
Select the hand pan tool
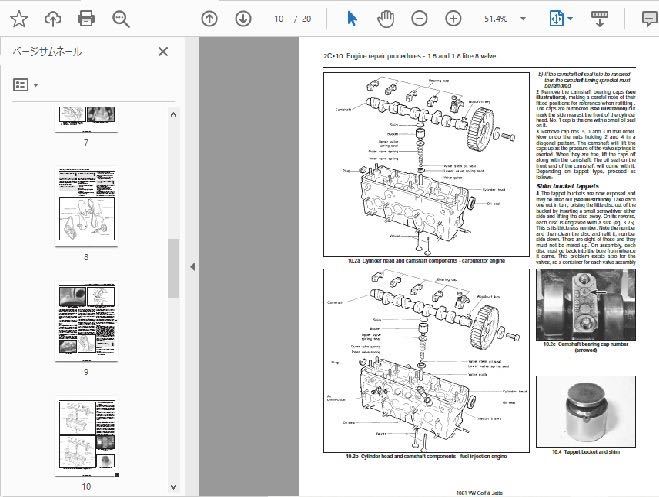(x=385, y=19)
